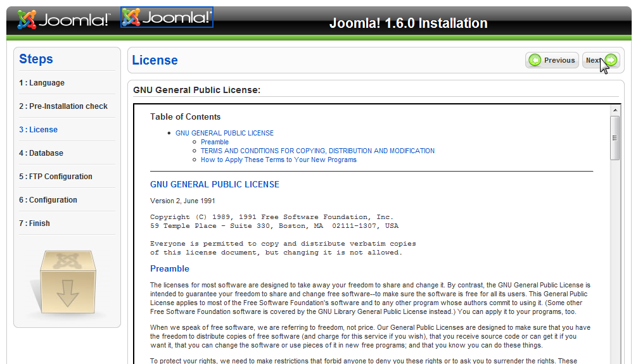The width and height of the screenshot is (638, 364).
Task: Jump to Preamble link in contents
Action: coord(214,142)
